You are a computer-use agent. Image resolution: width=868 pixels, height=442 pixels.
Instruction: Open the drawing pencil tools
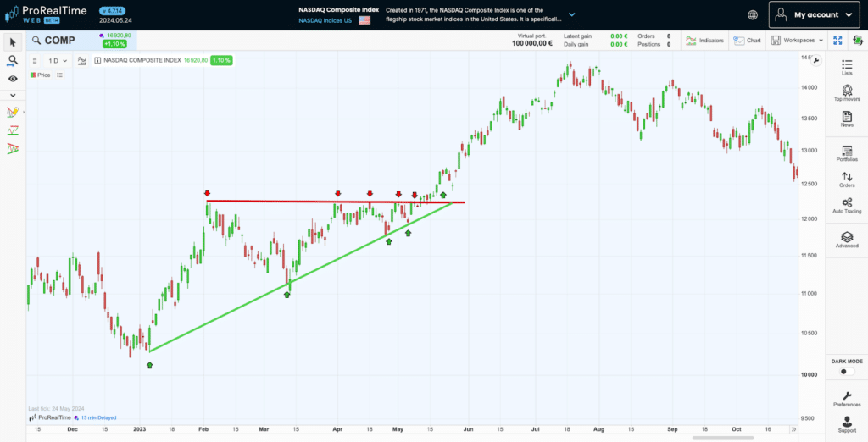(x=13, y=113)
